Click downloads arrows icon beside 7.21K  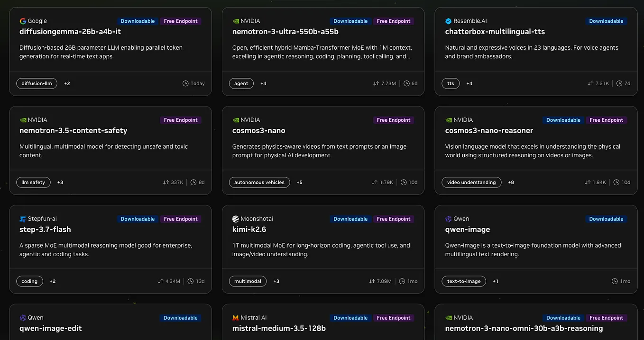[590, 83]
